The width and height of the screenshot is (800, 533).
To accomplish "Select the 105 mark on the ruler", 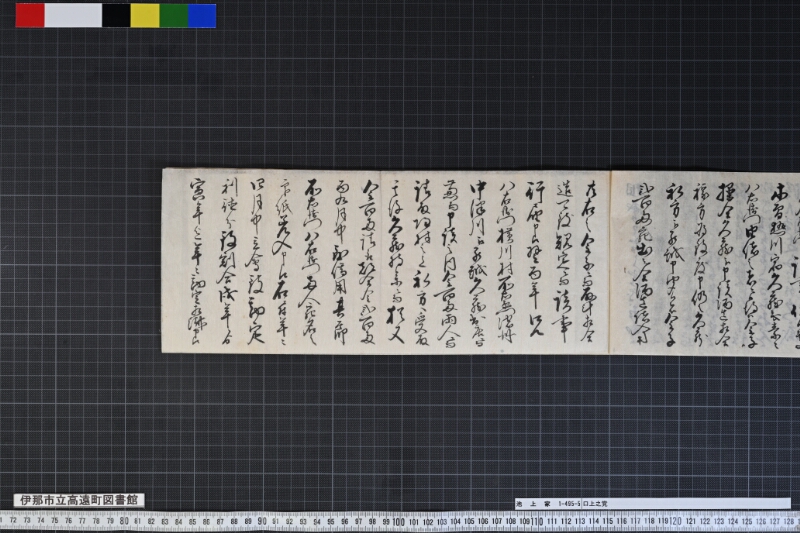I will 469,521.
